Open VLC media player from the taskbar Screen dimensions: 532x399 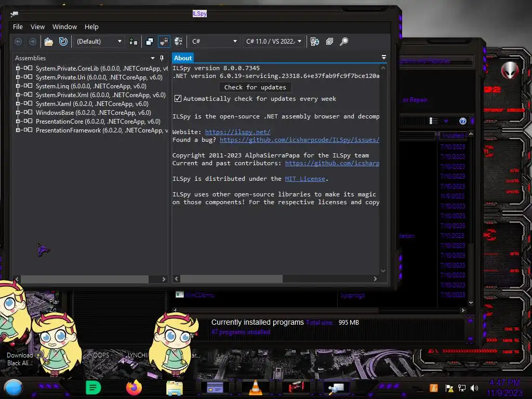click(256, 388)
